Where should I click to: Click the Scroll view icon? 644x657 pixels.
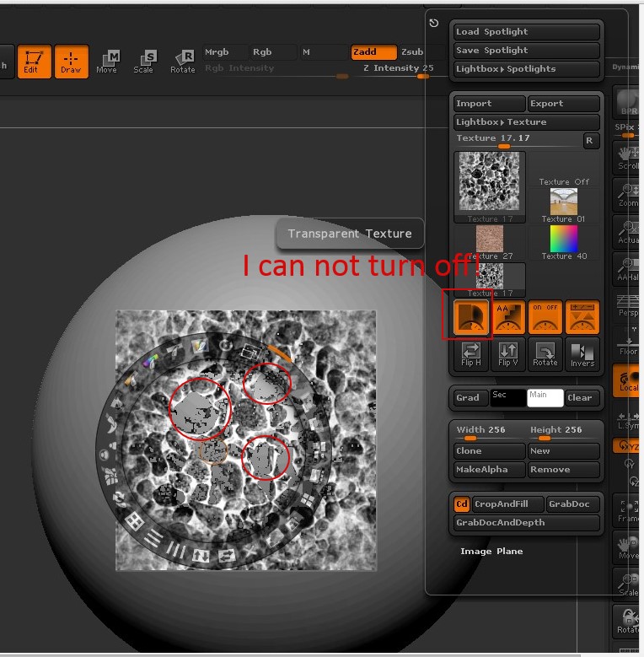click(x=628, y=158)
